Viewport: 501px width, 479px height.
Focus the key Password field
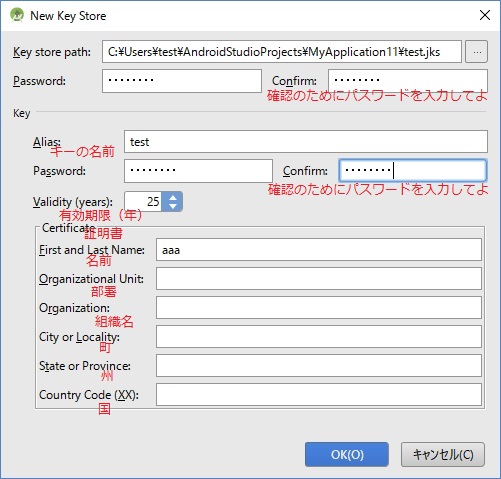pyautogui.click(x=198, y=171)
